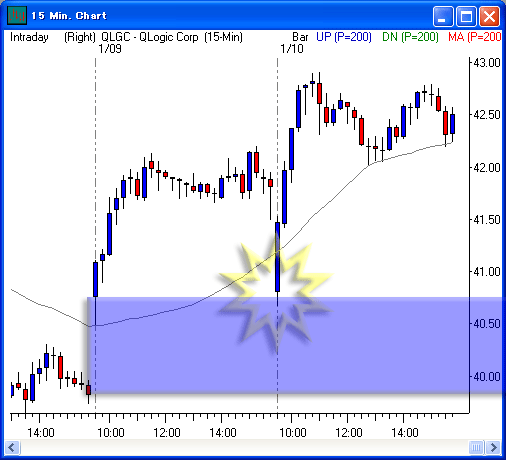Close the 15 Min. Chart window
This screenshot has width=506, height=460.
(489, 16)
